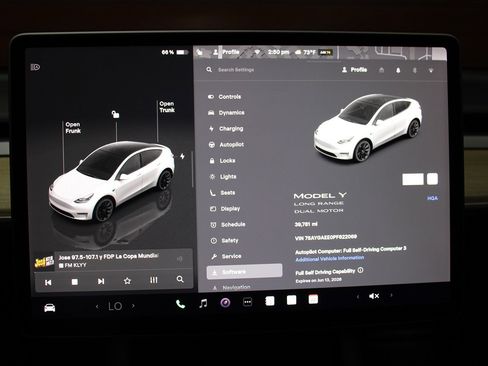488x366 pixels.
Task: Open Additional Vehicle Information link
Action: 330,259
